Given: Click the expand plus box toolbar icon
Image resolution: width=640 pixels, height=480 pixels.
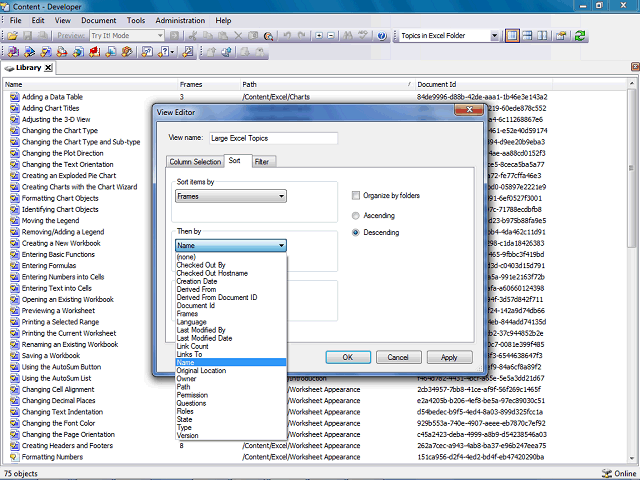Looking at the screenshot, I should pyautogui.click(x=319, y=36).
